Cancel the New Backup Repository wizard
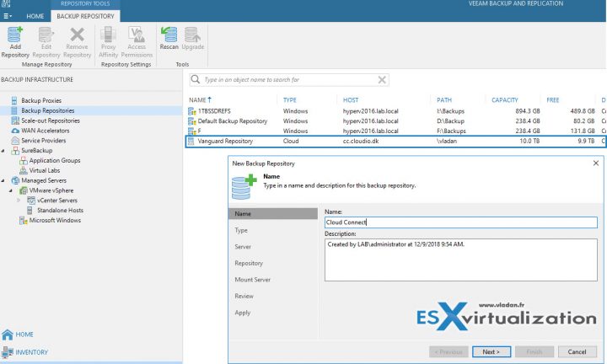This screenshot has width=607, height=364. (577, 352)
